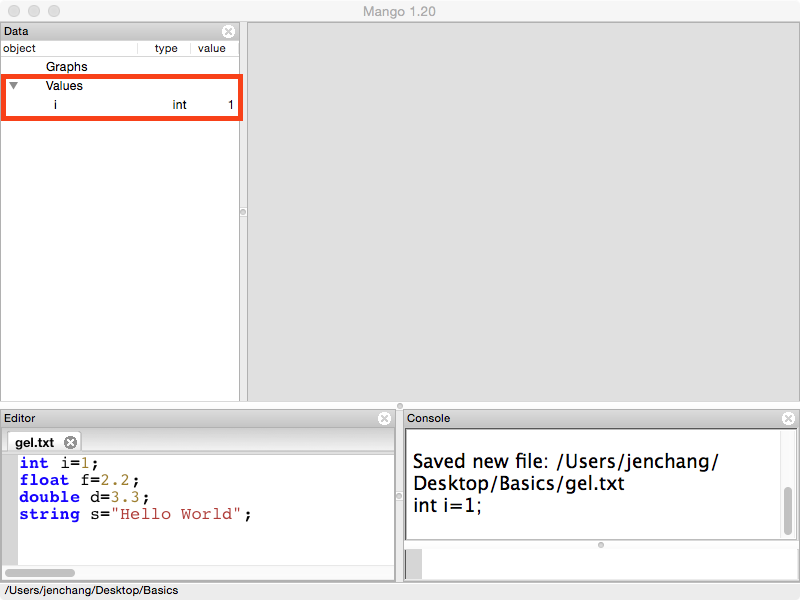
Task: Click the splitter handle beside Data panel
Action: pyautogui.click(x=243, y=212)
